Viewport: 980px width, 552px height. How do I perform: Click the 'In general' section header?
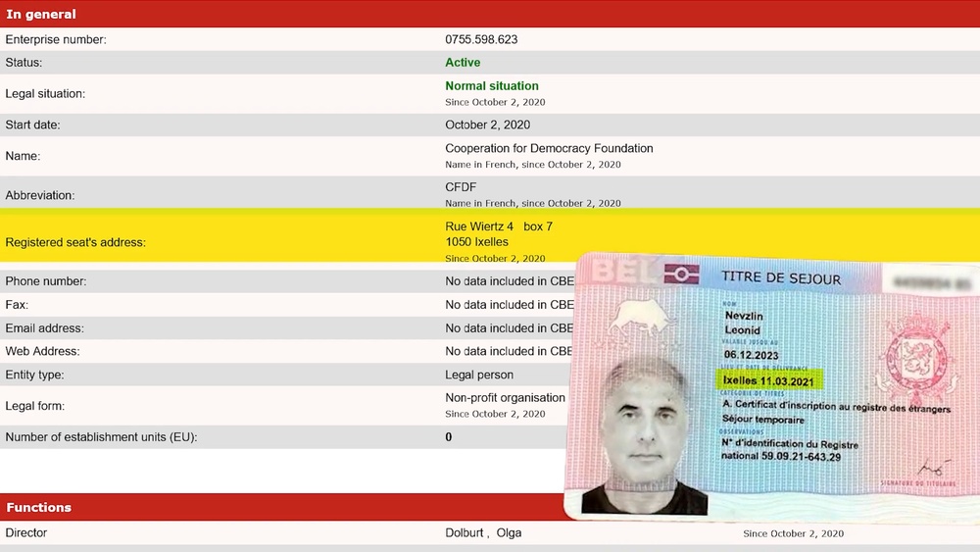point(41,15)
